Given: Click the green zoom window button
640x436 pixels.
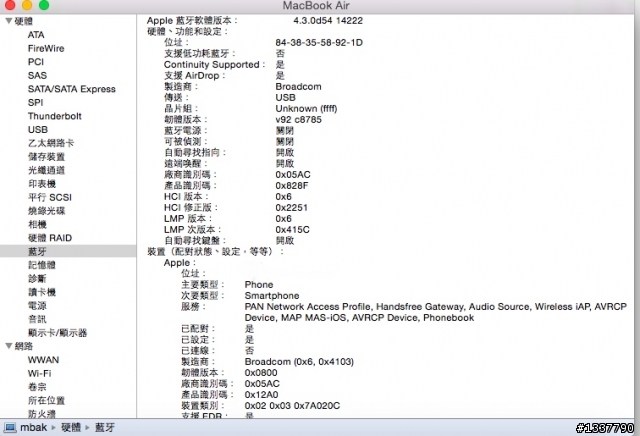Looking at the screenshot, I should point(44,5).
